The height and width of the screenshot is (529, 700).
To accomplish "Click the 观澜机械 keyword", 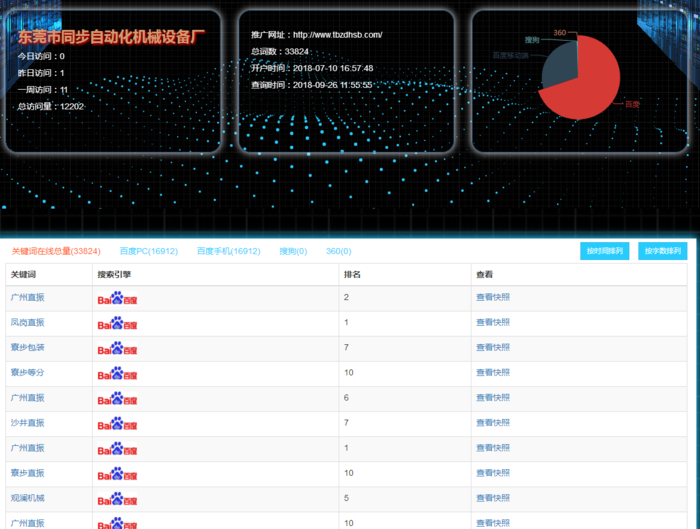I will point(27,498).
